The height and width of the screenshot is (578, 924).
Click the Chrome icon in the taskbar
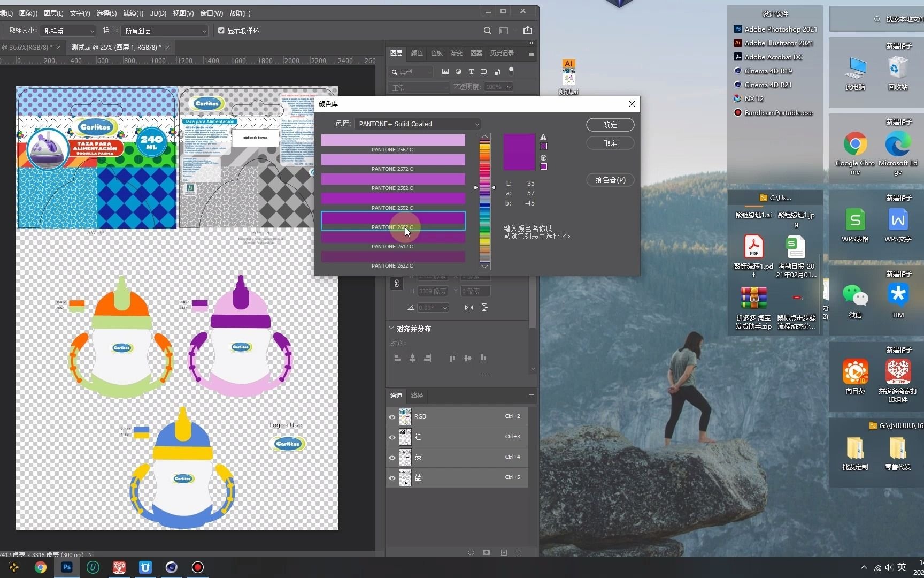click(41, 567)
